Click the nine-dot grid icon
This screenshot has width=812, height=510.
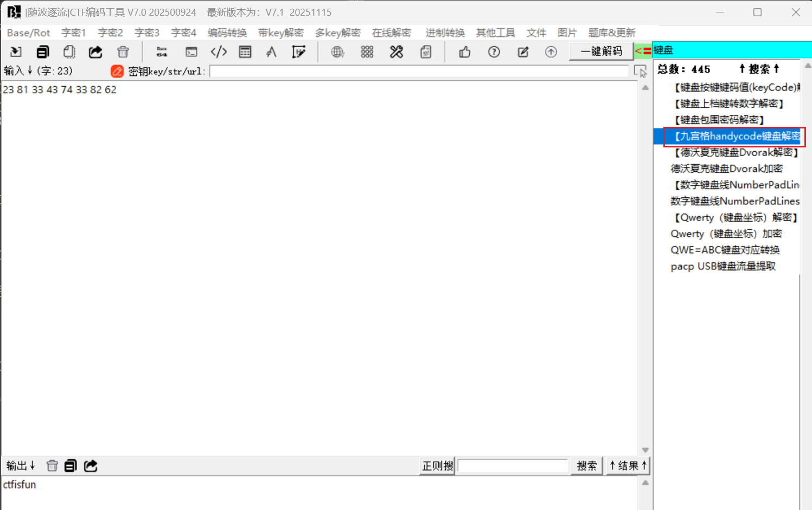point(367,51)
